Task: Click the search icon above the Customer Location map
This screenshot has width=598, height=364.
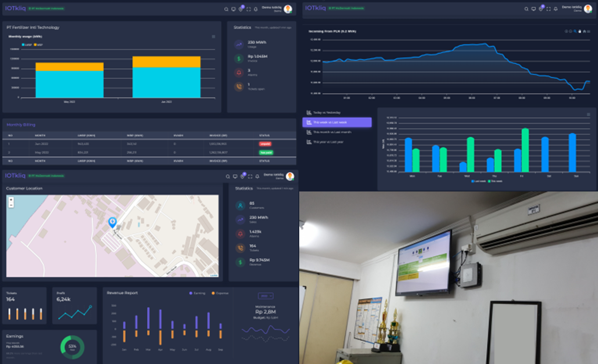Action: click(x=228, y=177)
